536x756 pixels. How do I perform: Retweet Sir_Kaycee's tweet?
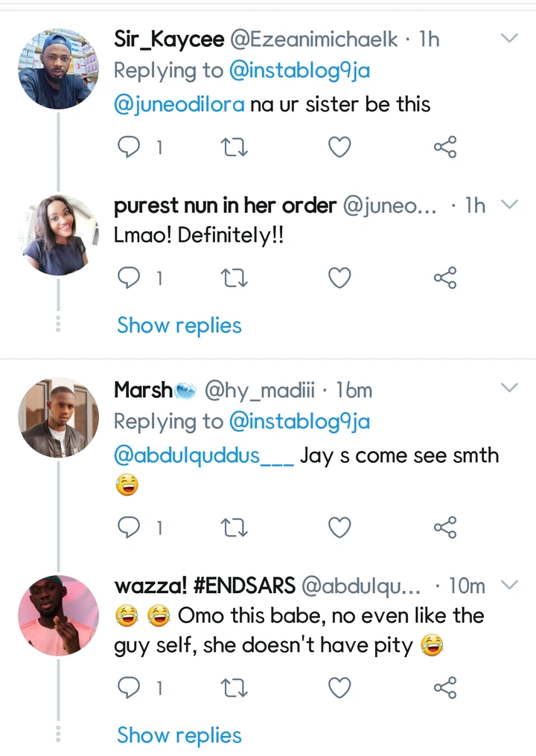pos(235,148)
